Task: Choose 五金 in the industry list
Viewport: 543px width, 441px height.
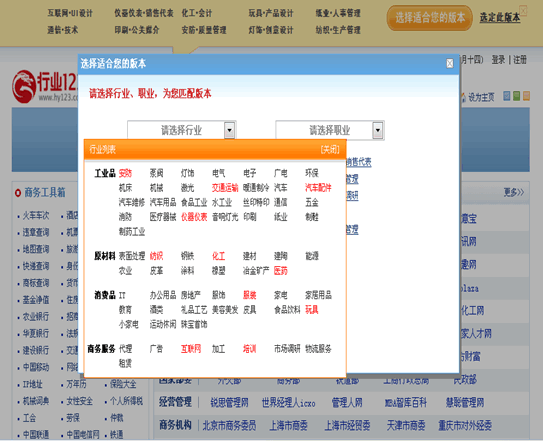Action: coord(312,203)
